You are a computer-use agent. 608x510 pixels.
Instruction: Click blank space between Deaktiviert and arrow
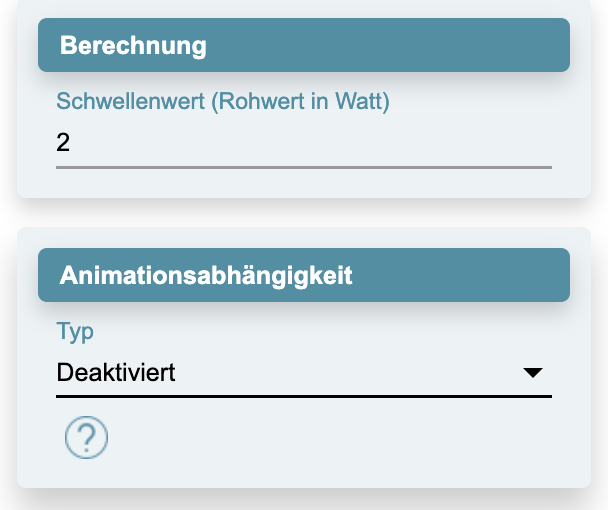[x=350, y=373]
